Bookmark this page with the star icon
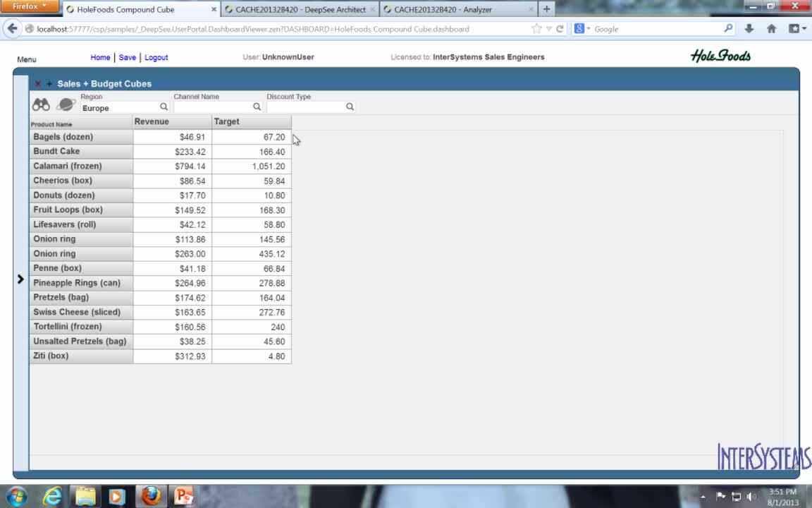Image resolution: width=812 pixels, height=508 pixels. pos(536,29)
